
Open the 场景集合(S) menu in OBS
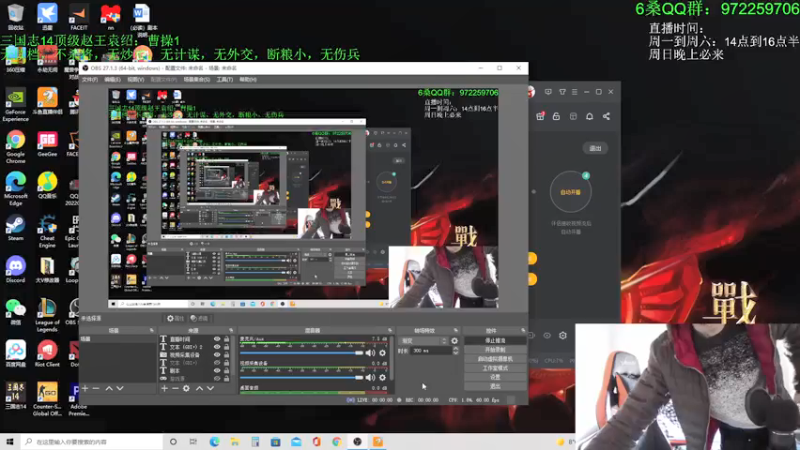pyautogui.click(x=196, y=80)
